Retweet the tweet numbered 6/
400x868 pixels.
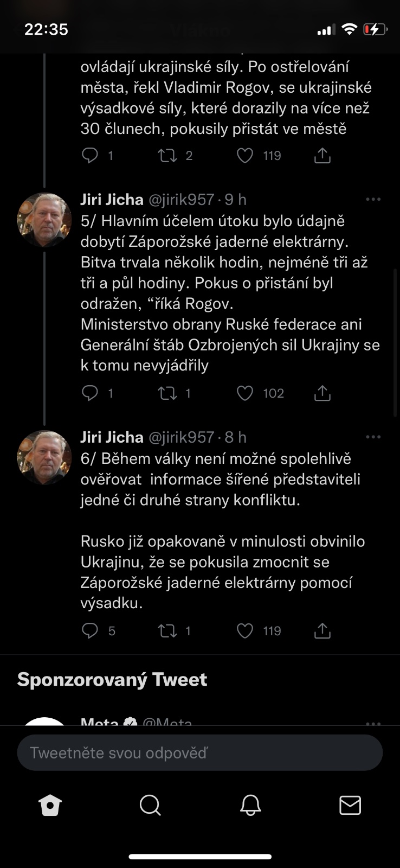click(x=167, y=631)
